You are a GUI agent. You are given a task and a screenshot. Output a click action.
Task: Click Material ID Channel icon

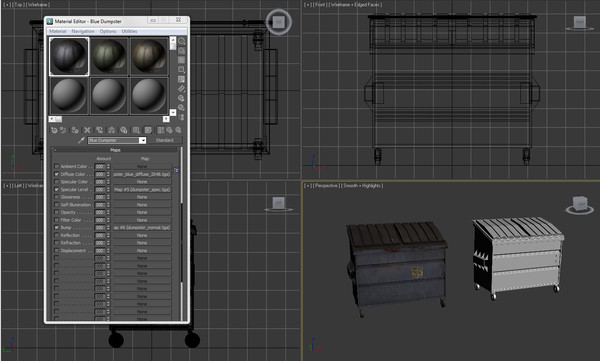[136, 130]
